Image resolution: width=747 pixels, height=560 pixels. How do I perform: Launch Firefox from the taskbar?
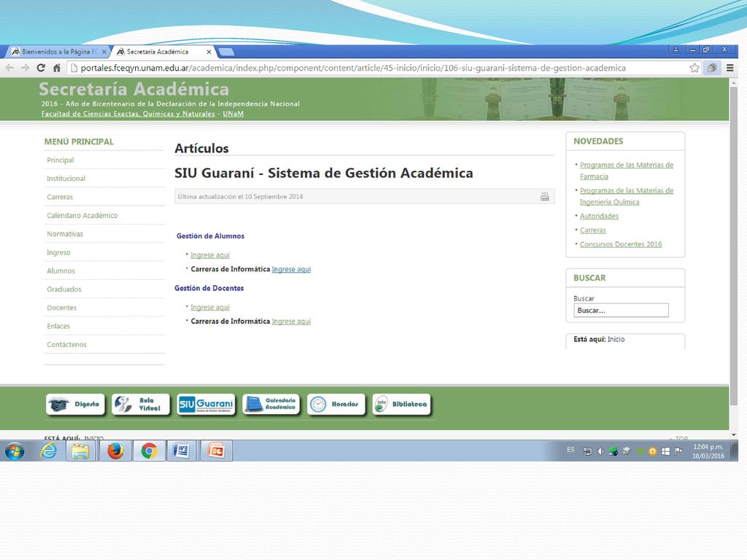click(115, 451)
